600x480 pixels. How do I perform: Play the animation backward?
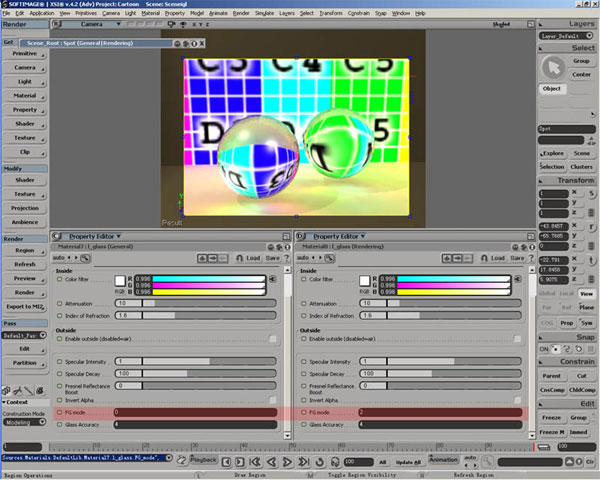click(271, 462)
